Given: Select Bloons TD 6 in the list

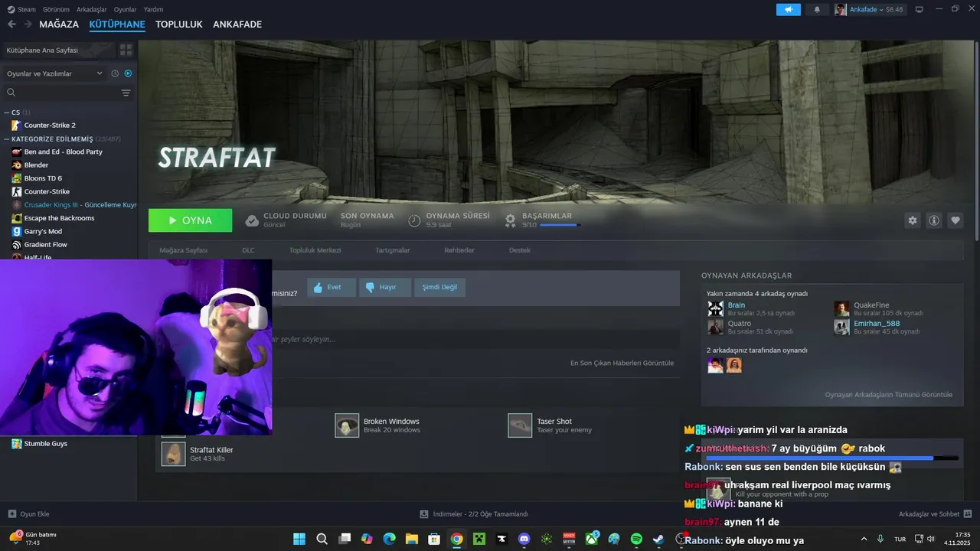Looking at the screenshot, I should [43, 178].
